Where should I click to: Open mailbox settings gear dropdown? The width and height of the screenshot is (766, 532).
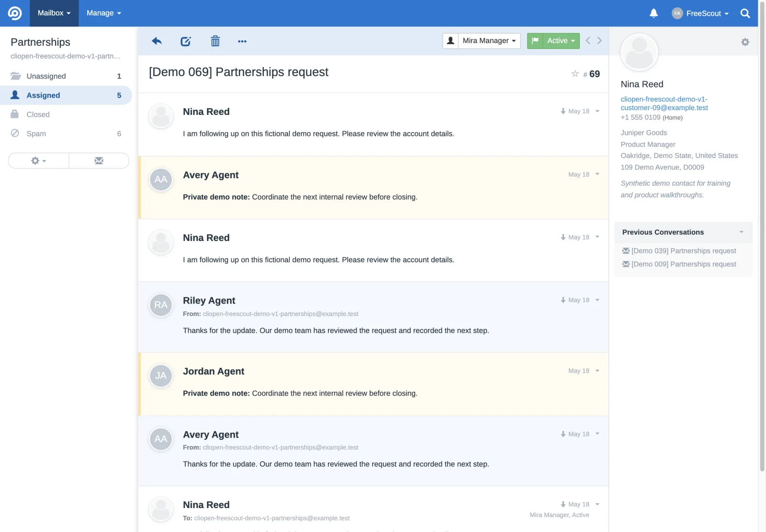[39, 161]
